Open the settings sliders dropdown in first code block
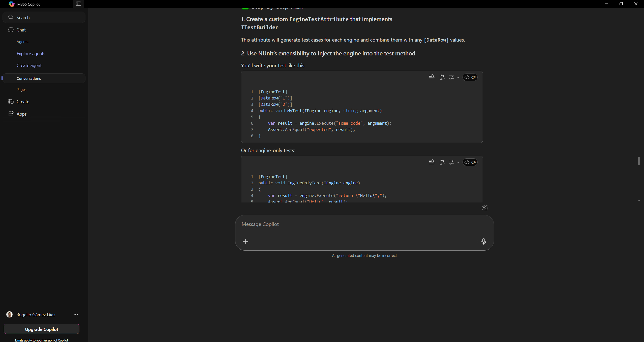The height and width of the screenshot is (342, 644). coord(454,77)
